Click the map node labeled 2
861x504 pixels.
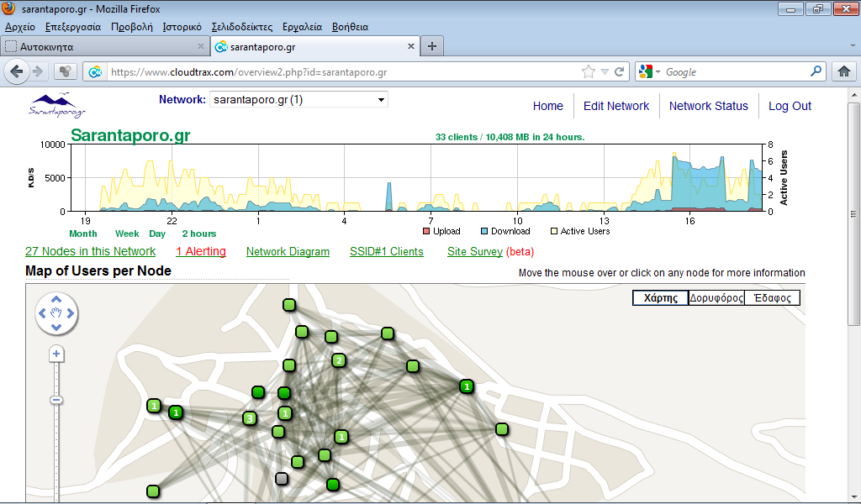(x=339, y=360)
